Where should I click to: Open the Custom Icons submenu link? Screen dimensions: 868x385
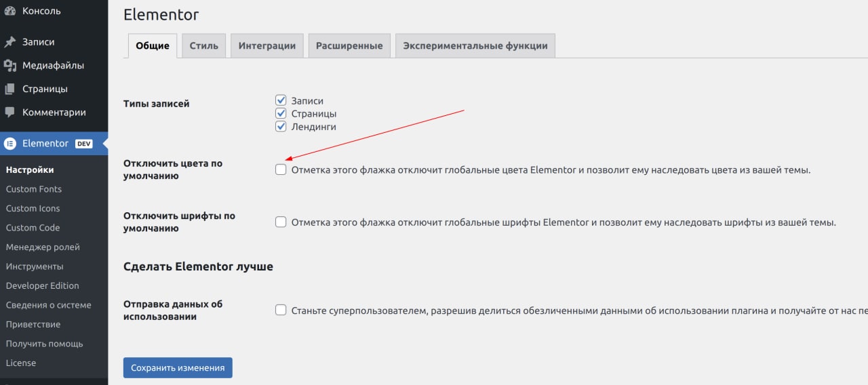pos(33,208)
